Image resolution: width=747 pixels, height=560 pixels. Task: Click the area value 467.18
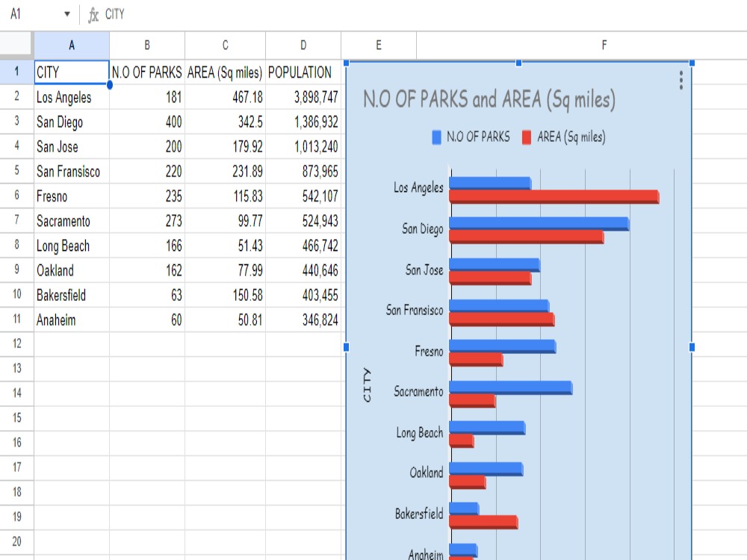[226, 97]
